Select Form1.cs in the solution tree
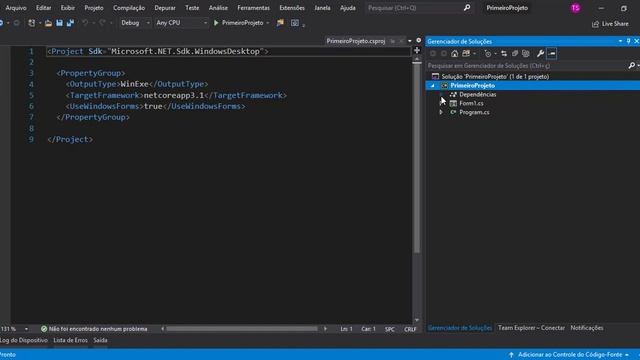Screen dimensions: 640x360 point(471,103)
